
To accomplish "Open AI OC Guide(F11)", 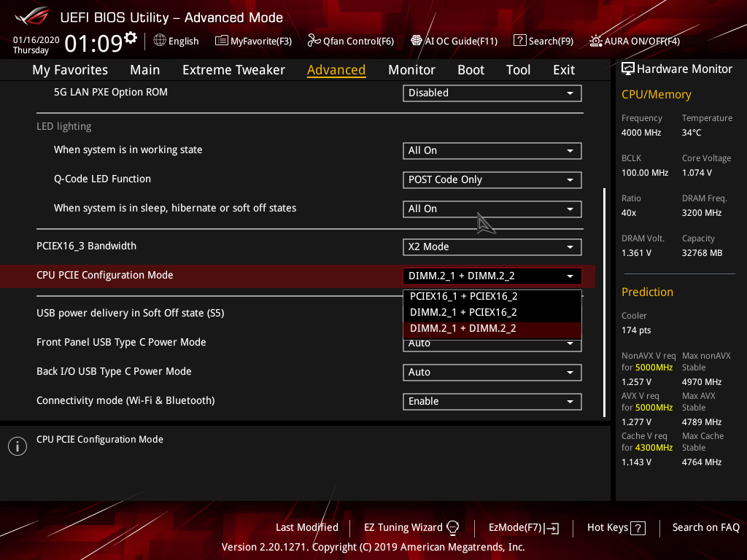I will (461, 42).
